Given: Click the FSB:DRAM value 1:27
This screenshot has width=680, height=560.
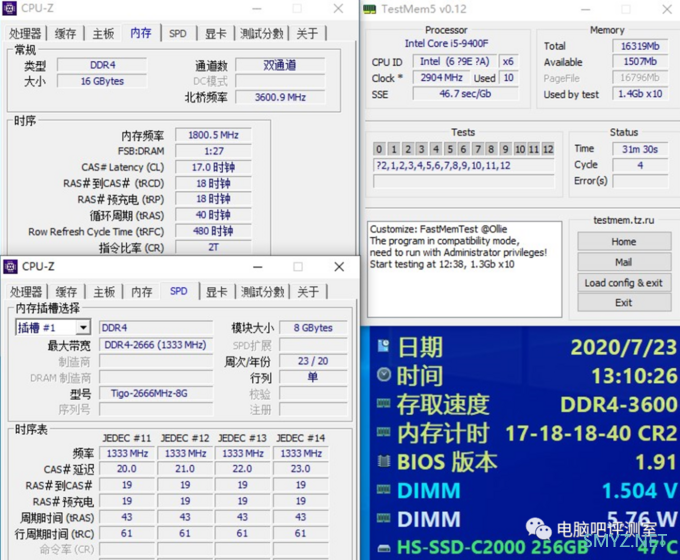Looking at the screenshot, I should 213,151.
